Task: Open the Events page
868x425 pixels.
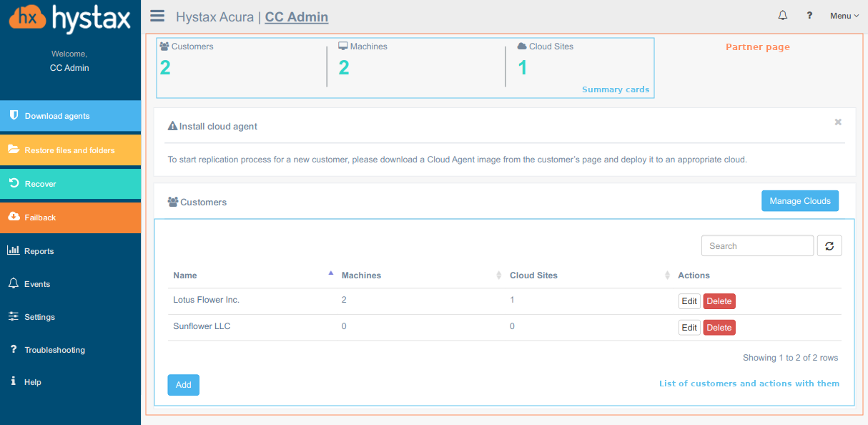Action: click(70, 284)
